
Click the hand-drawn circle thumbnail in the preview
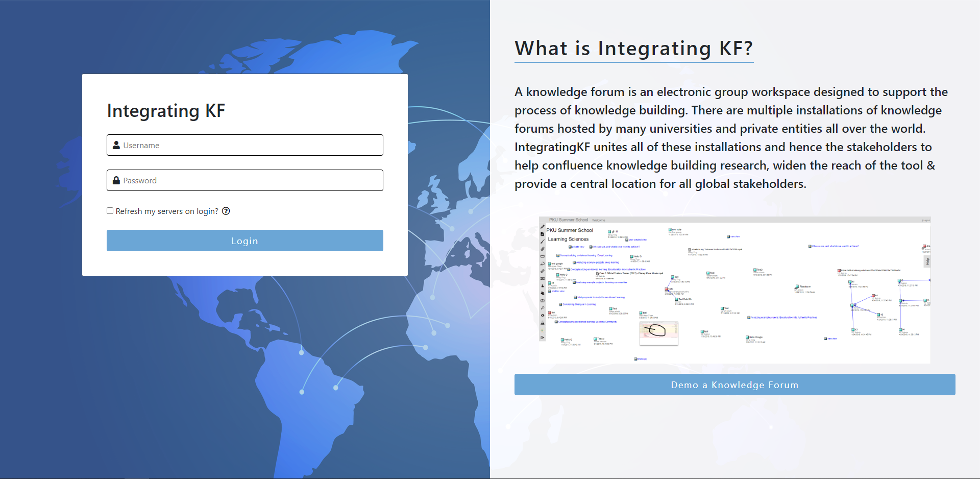click(658, 332)
